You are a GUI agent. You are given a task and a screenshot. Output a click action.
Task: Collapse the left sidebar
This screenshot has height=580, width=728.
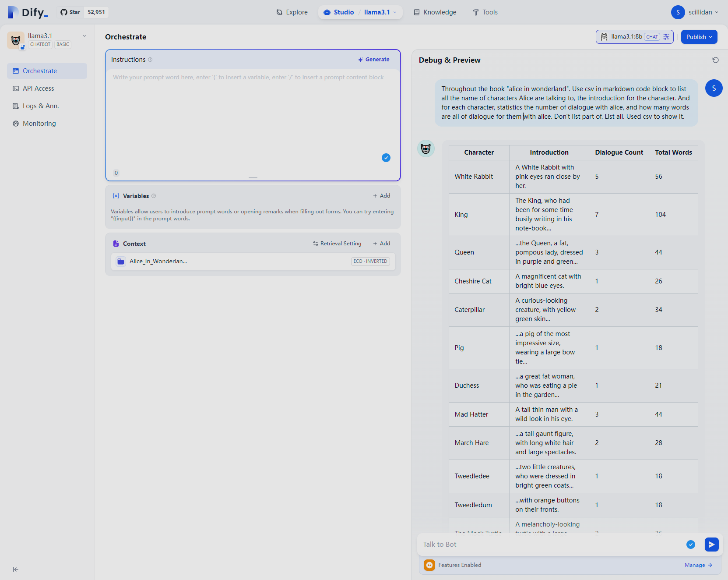click(x=15, y=569)
